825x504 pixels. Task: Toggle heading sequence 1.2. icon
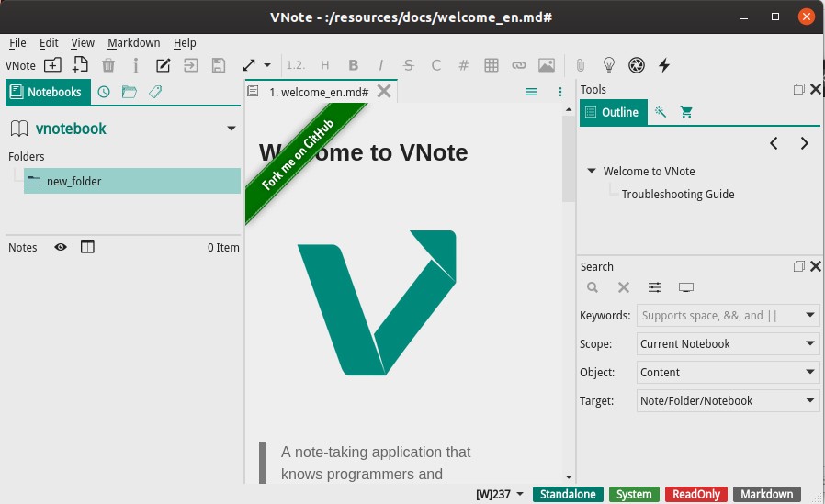[295, 65]
